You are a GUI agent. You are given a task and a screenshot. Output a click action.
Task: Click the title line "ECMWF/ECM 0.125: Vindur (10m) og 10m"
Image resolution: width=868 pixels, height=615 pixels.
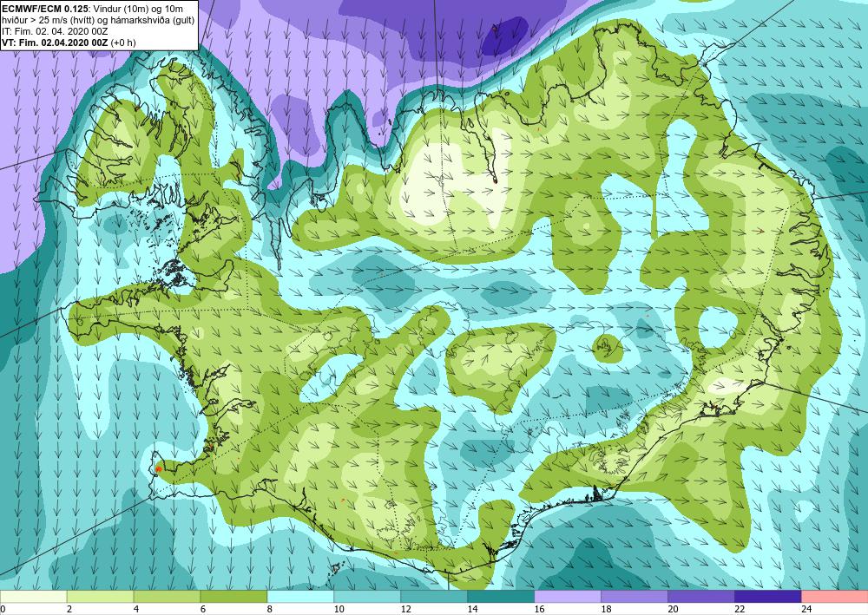93,9
